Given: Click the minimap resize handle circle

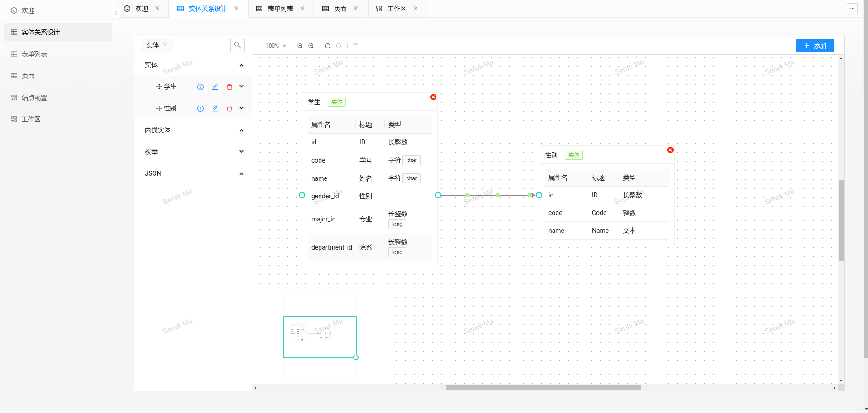Looking at the screenshot, I should (356, 357).
